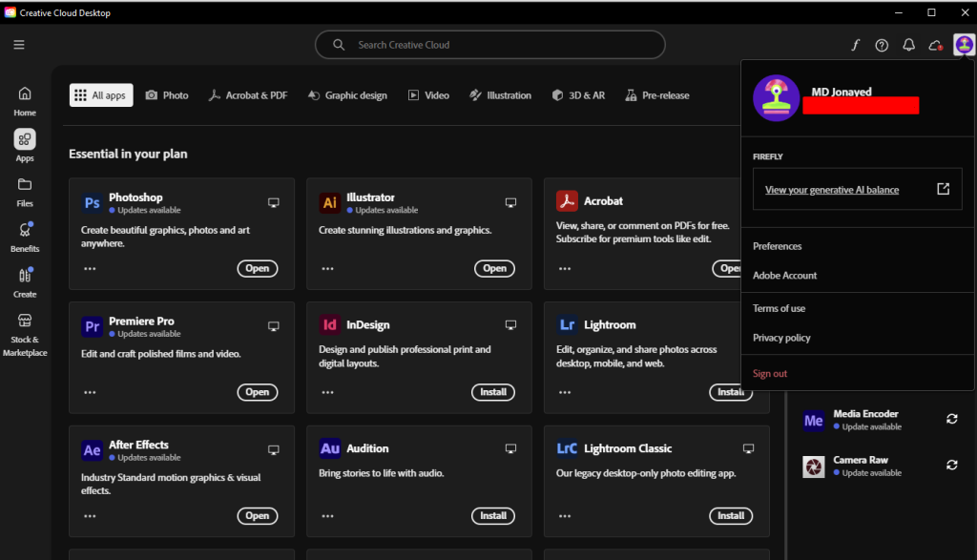977x560 pixels.
Task: Open After Effects more actions menu
Action: click(x=90, y=516)
